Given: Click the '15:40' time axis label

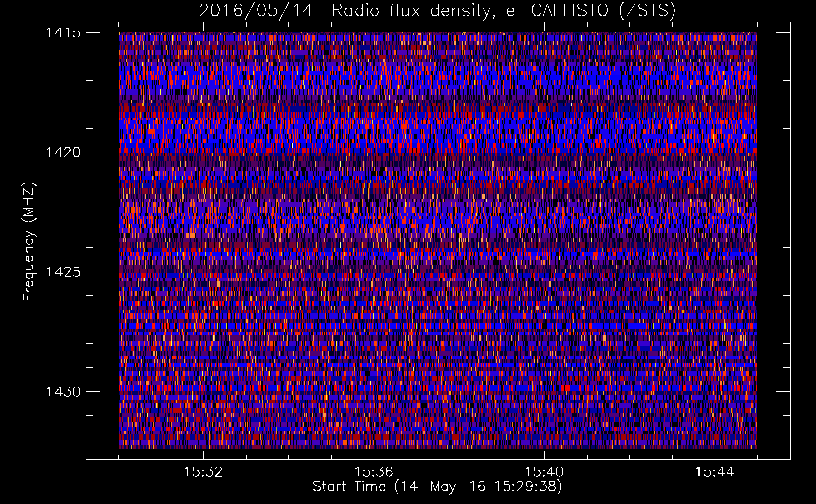Looking at the screenshot, I should pos(544,472).
